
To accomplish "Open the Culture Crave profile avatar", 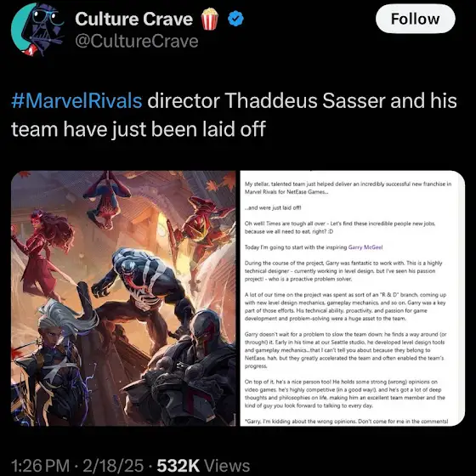I will coord(37,30).
